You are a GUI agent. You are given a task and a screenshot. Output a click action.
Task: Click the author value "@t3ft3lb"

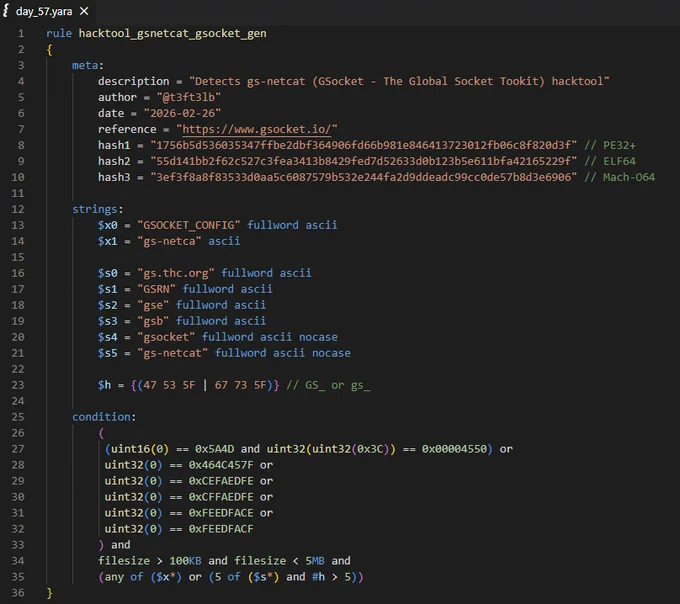[189, 98]
